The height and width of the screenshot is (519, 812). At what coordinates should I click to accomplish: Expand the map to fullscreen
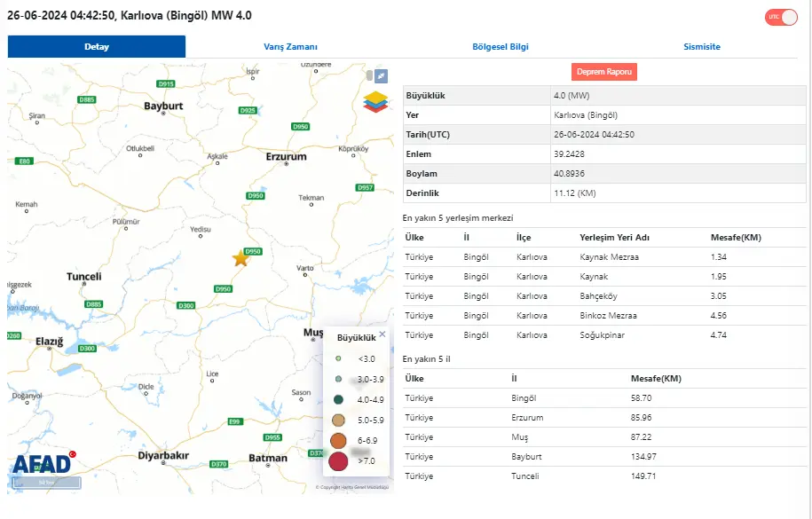pyautogui.click(x=381, y=76)
